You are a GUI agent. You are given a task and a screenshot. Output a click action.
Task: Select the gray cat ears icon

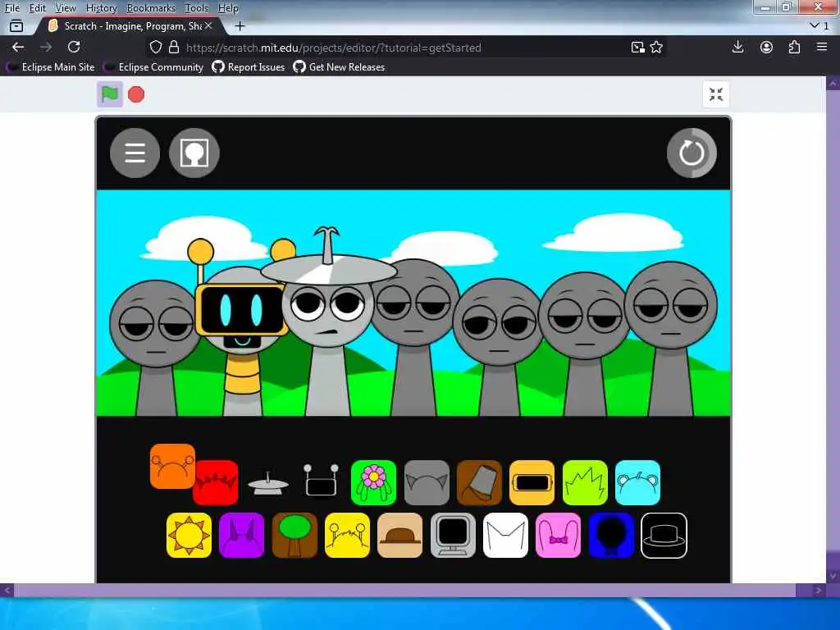pyautogui.click(x=427, y=482)
